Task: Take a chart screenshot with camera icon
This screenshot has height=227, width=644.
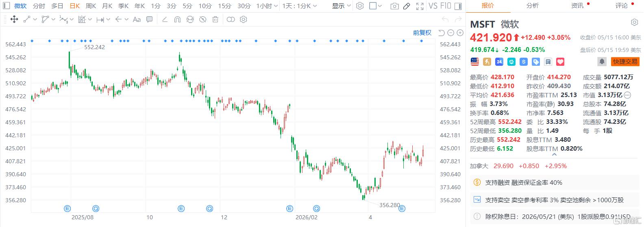Action: (394, 6)
